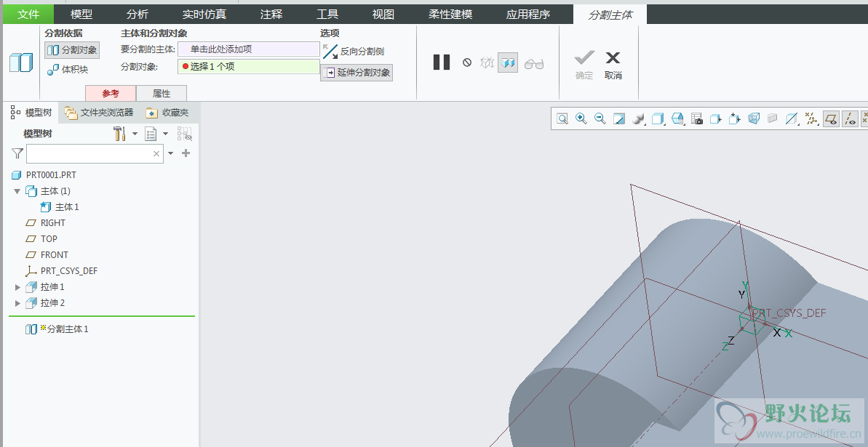Switch to the 模型 ribbon tab

click(x=81, y=15)
